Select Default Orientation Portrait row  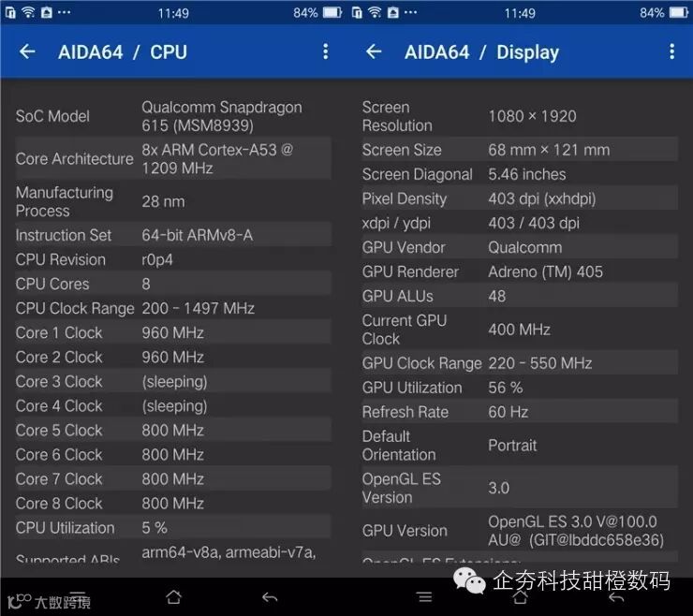click(520, 446)
